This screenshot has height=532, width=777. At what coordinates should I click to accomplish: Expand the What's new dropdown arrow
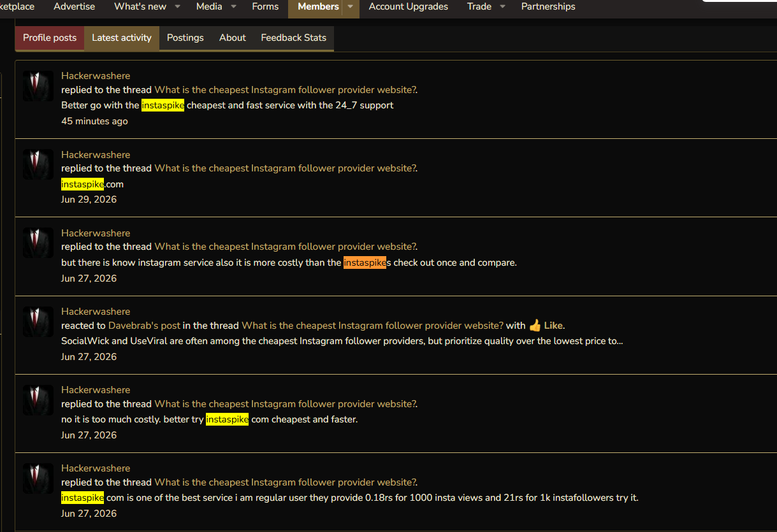tap(177, 6)
